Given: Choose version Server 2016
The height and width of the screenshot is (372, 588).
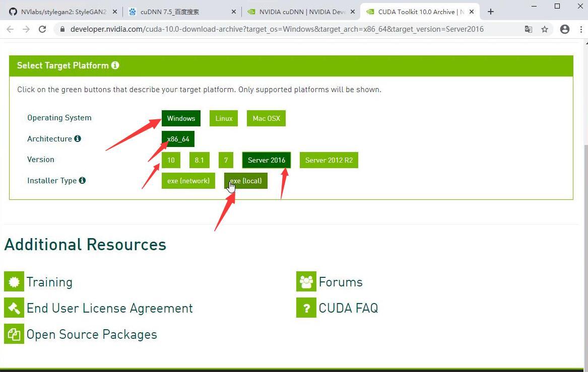Looking at the screenshot, I should tap(267, 160).
